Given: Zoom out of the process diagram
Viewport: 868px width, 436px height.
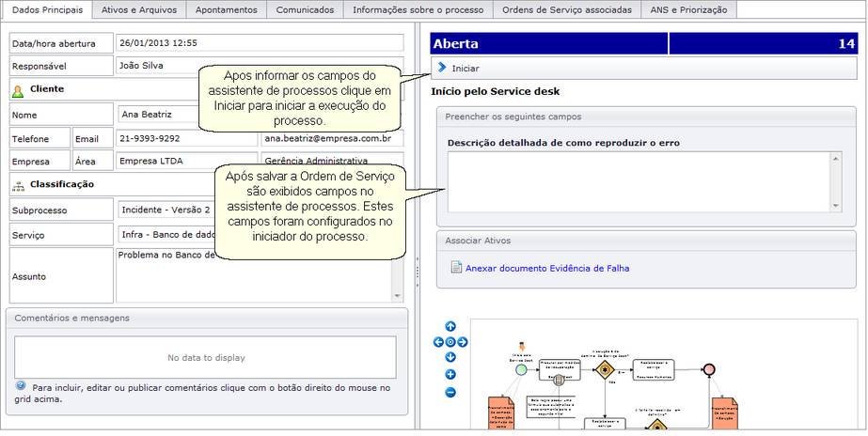Looking at the screenshot, I should 450,392.
